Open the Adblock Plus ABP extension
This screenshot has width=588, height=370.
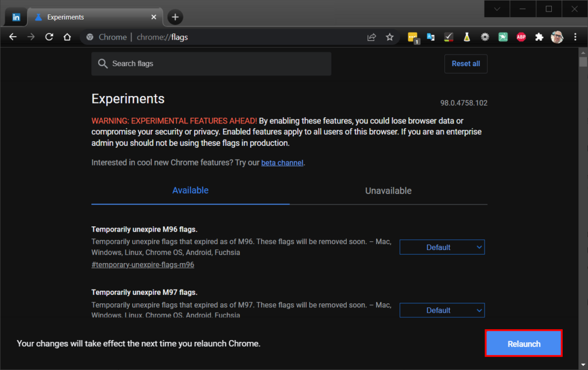coord(521,37)
